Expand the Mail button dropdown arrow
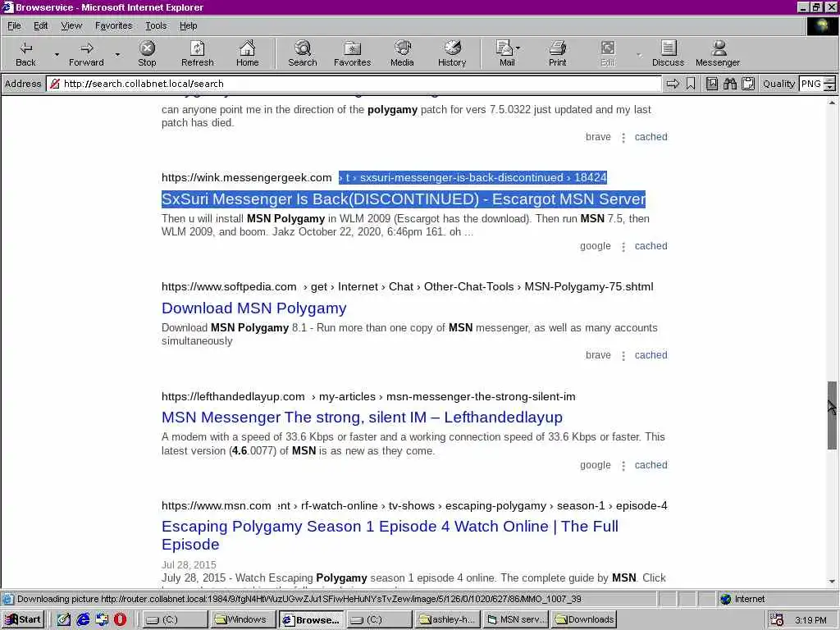The height and width of the screenshot is (630, 840). click(x=518, y=48)
